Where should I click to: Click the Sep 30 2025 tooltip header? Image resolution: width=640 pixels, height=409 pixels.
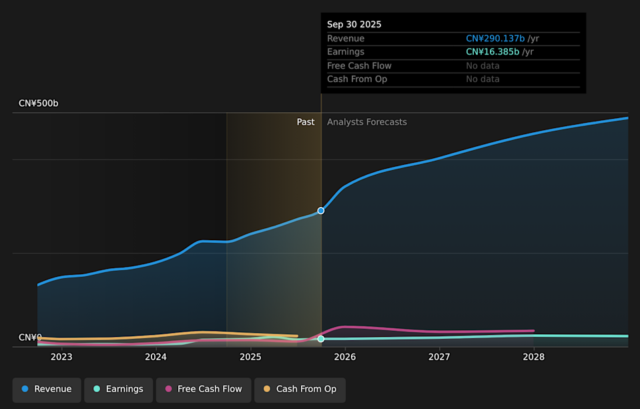coord(354,24)
